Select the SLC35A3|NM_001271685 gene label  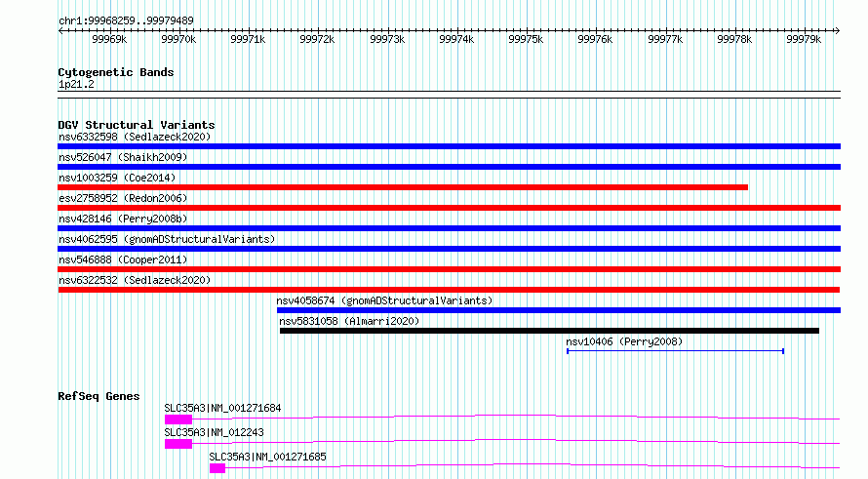pyautogui.click(x=267, y=457)
